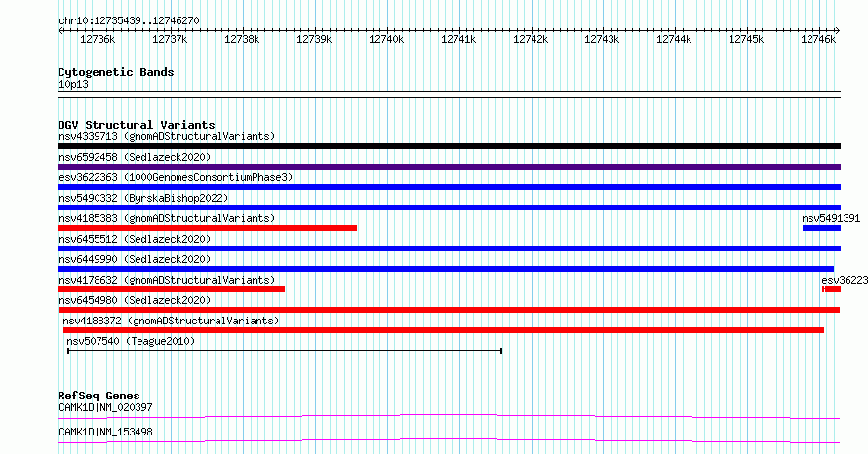Open esv3622363 (1000GenomesConsortiumPhase3) label
Viewport: 868px width, 454px height.
tap(176, 177)
